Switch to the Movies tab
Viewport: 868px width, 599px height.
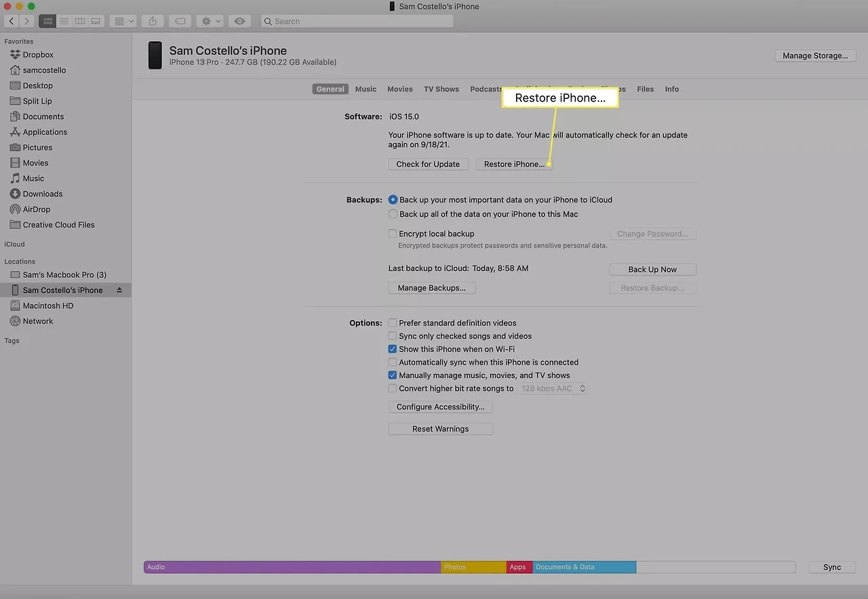pos(400,89)
